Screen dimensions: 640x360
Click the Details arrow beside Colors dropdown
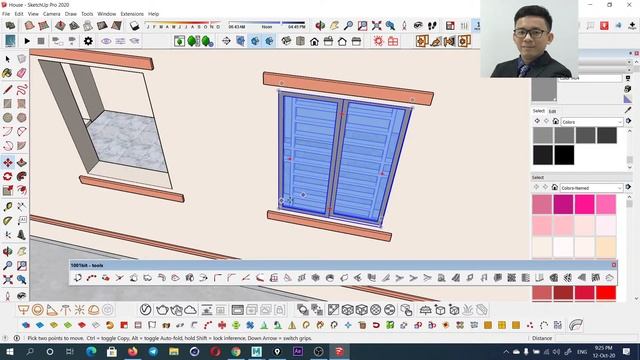point(629,121)
